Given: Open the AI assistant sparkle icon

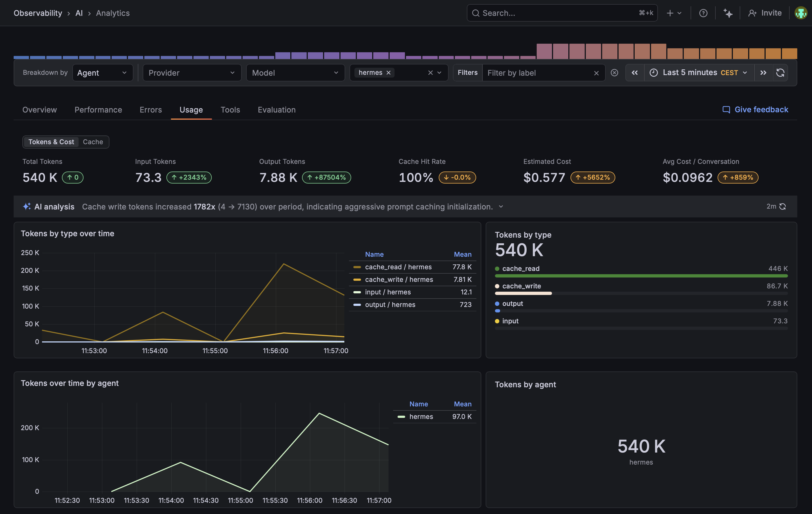Looking at the screenshot, I should tap(728, 13).
